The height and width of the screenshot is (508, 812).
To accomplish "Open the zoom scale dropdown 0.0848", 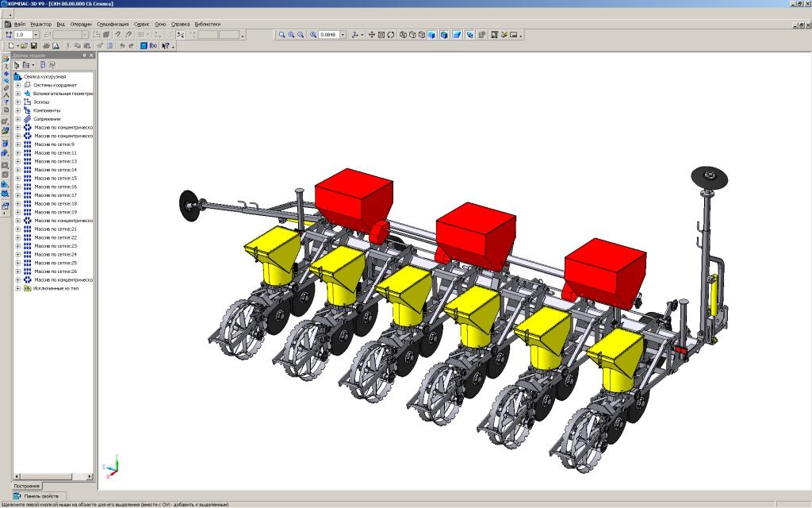I will 343,35.
